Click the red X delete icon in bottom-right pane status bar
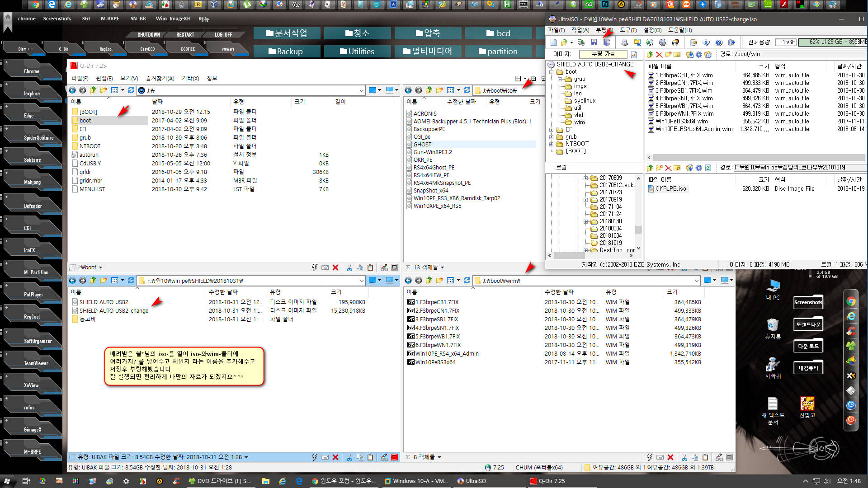The height and width of the screenshot is (488, 868). 670,457
